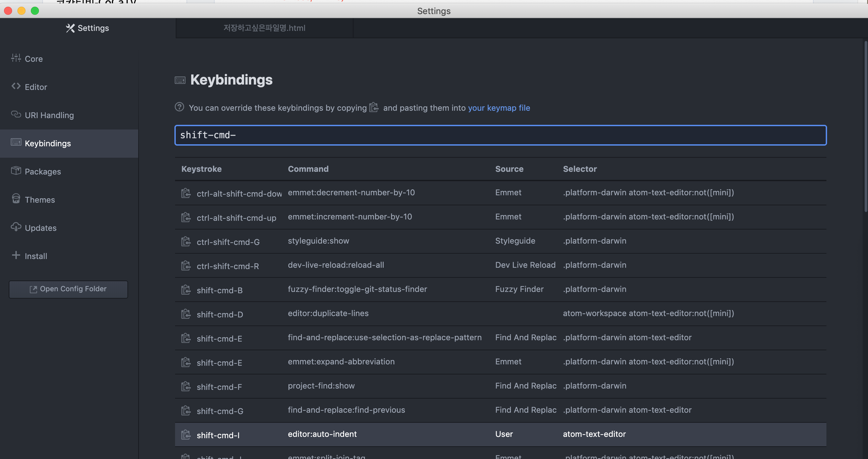
Task: Open Install packages section
Action: pos(36,256)
